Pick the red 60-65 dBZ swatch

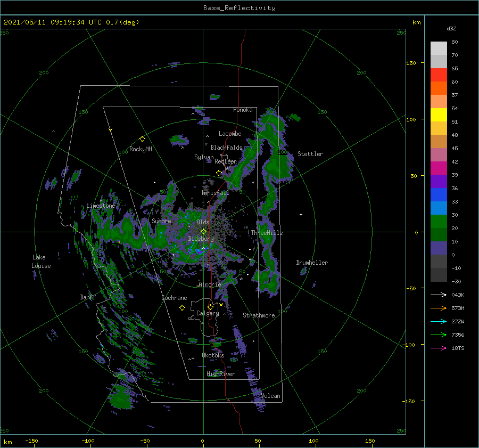[439, 75]
